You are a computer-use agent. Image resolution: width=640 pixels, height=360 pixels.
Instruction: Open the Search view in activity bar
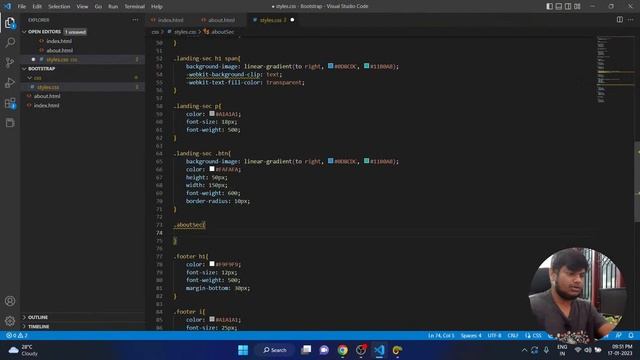point(10,42)
